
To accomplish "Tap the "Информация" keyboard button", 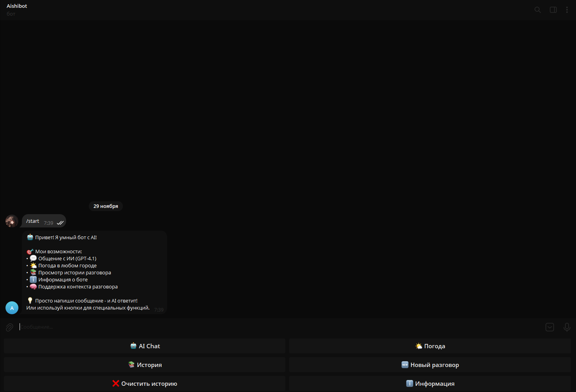I will coord(430,384).
